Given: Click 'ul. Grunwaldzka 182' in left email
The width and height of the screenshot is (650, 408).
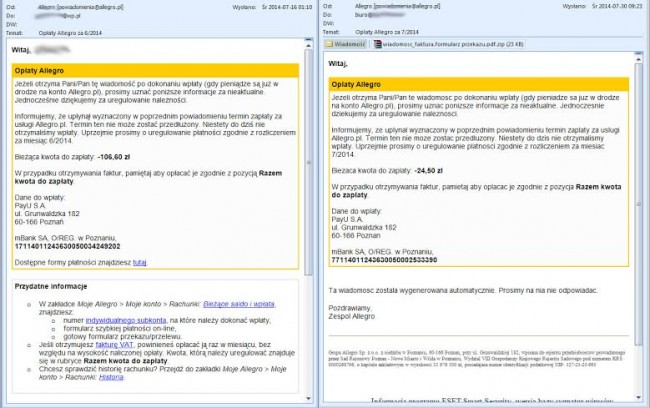Looking at the screenshot, I should point(47,214).
